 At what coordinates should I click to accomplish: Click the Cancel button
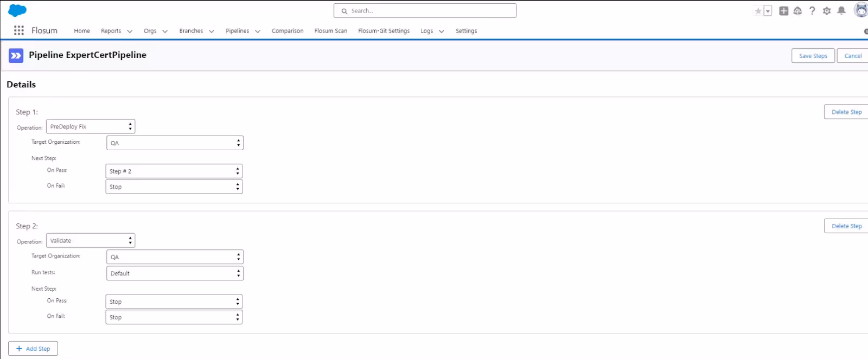(x=853, y=56)
